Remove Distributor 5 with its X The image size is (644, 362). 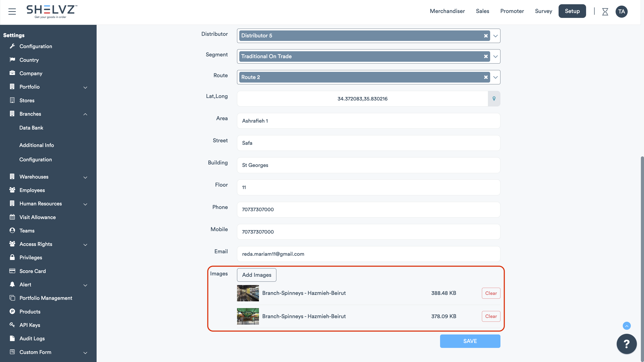pyautogui.click(x=486, y=36)
